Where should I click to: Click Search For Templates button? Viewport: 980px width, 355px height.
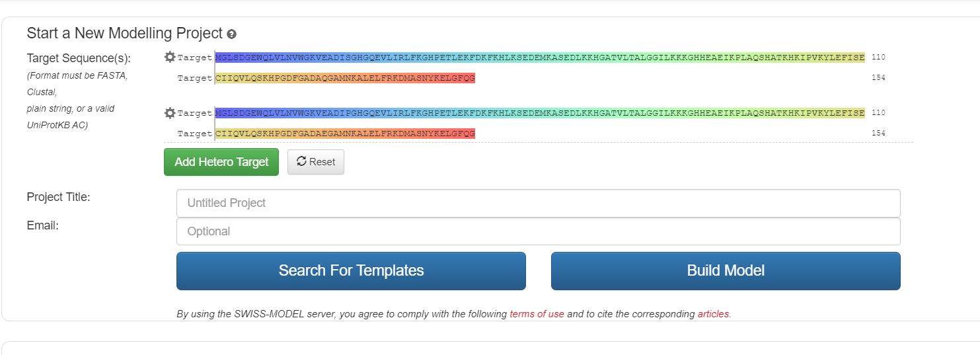point(351,270)
